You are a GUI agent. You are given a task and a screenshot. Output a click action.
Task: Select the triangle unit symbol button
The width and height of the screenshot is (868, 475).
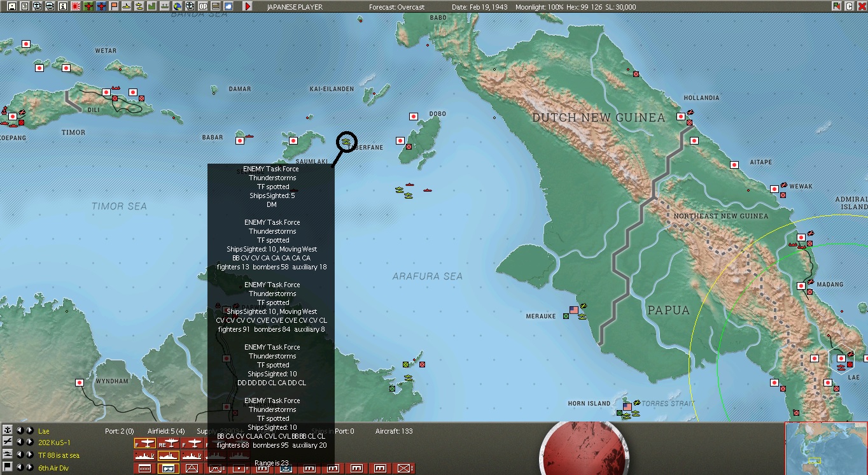(192, 469)
